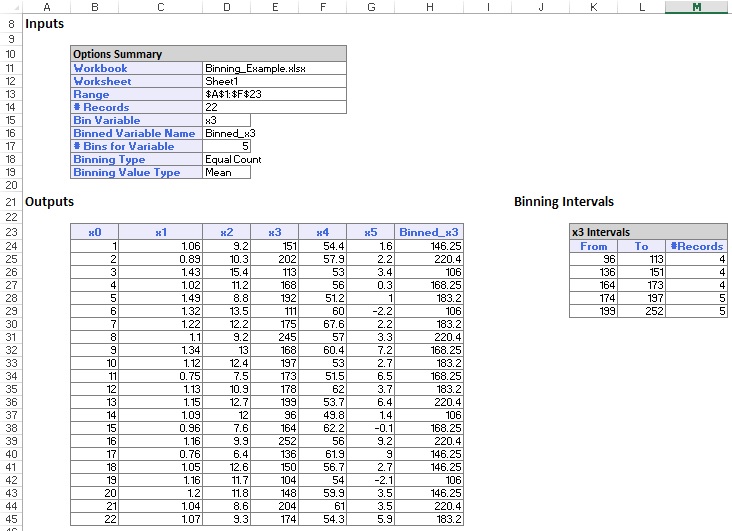Select the Binned Variable Name label cell
This screenshot has height=531, width=732.
click(x=136, y=133)
